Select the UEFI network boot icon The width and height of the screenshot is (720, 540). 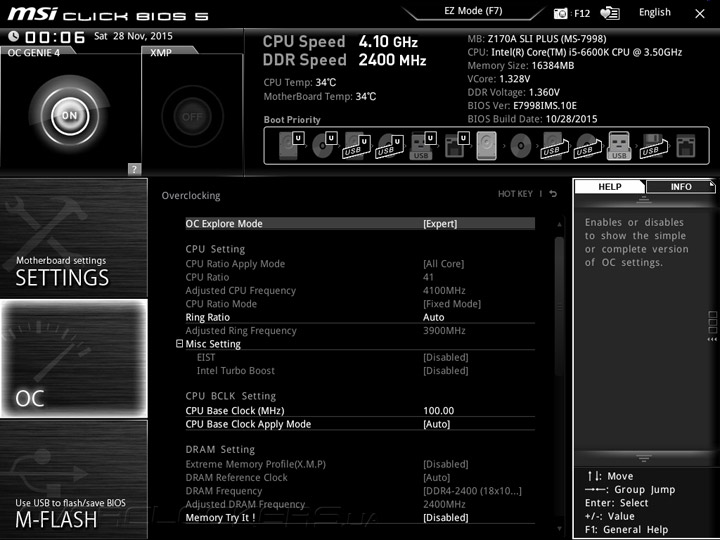coord(456,146)
